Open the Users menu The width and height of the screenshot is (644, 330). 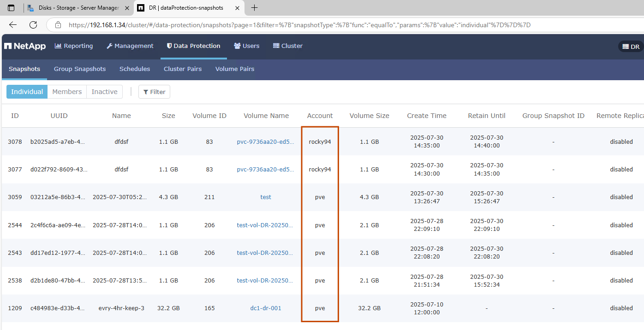point(247,46)
